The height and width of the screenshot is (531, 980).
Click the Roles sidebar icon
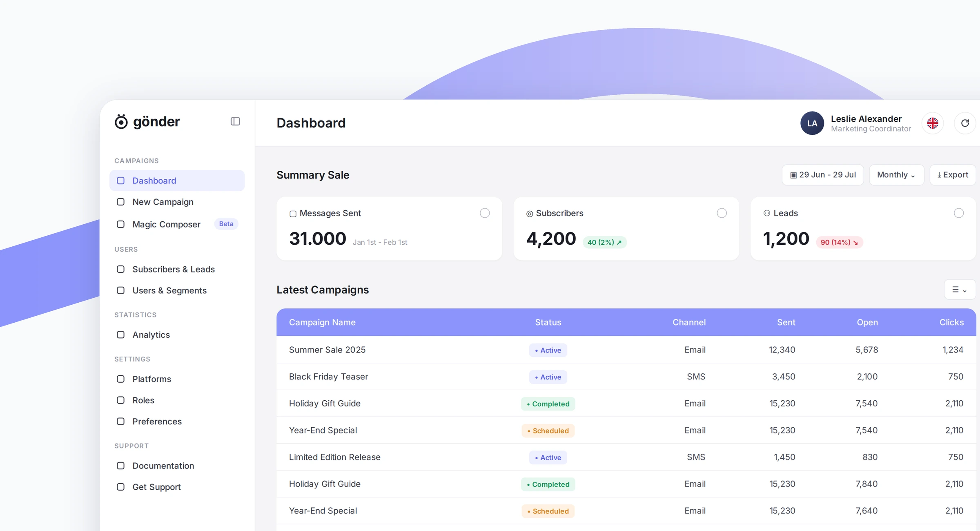(x=120, y=400)
